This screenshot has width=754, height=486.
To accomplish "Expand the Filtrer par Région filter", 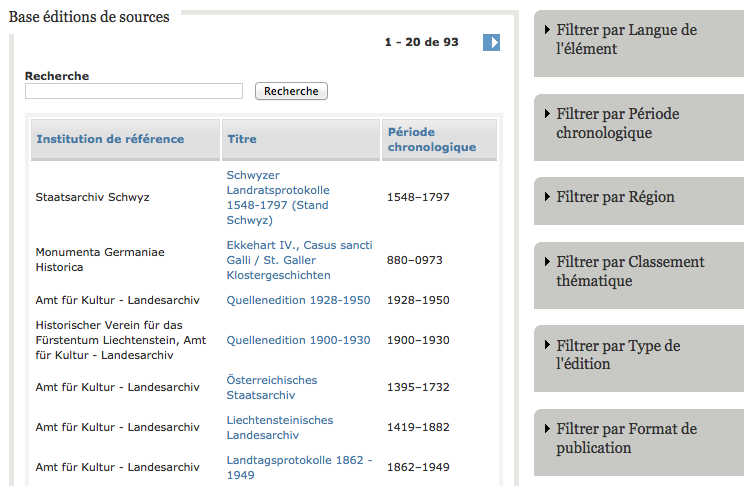I will (615, 197).
